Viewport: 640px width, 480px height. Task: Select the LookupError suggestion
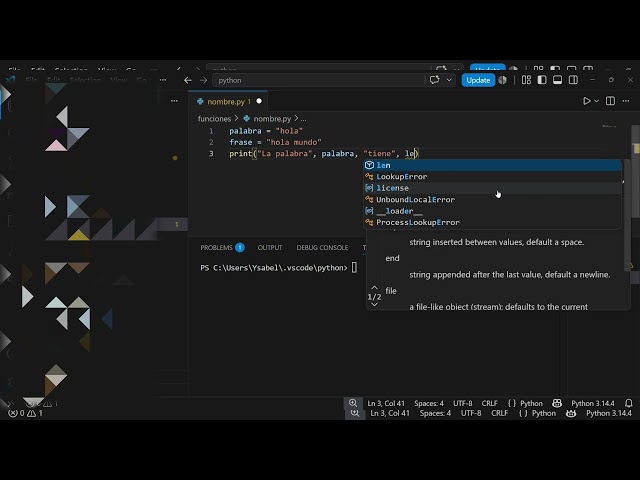tap(493, 176)
